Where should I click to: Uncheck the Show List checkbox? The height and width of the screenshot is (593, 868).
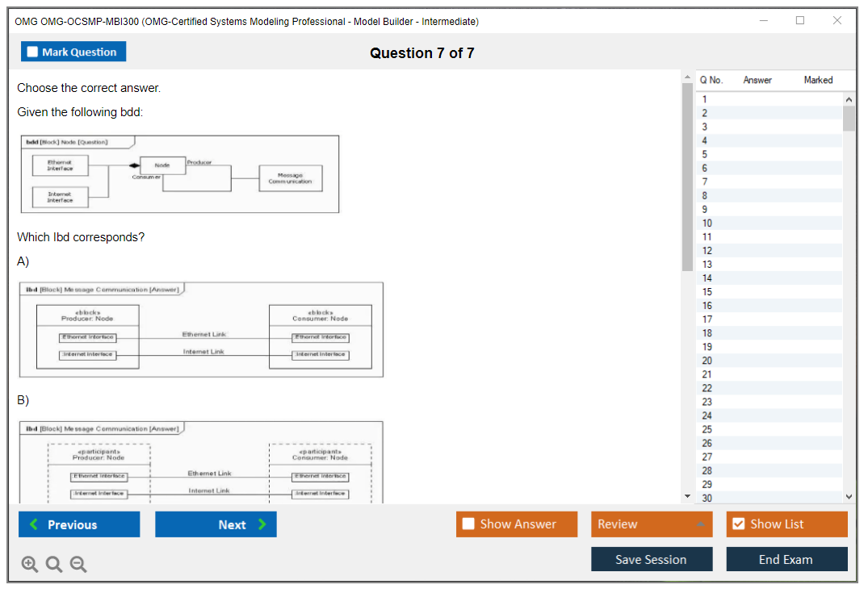[x=738, y=524]
